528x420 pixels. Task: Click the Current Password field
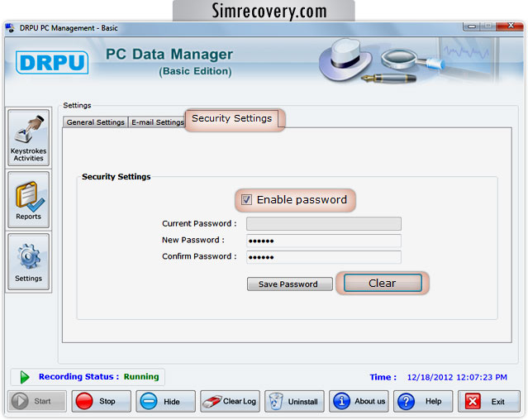[324, 223]
